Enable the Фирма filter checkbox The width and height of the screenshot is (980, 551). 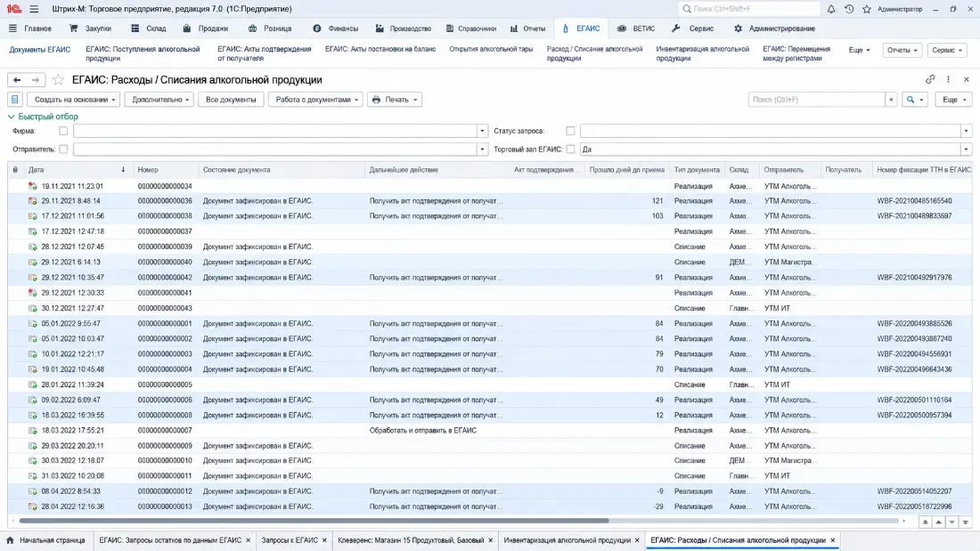tap(63, 131)
